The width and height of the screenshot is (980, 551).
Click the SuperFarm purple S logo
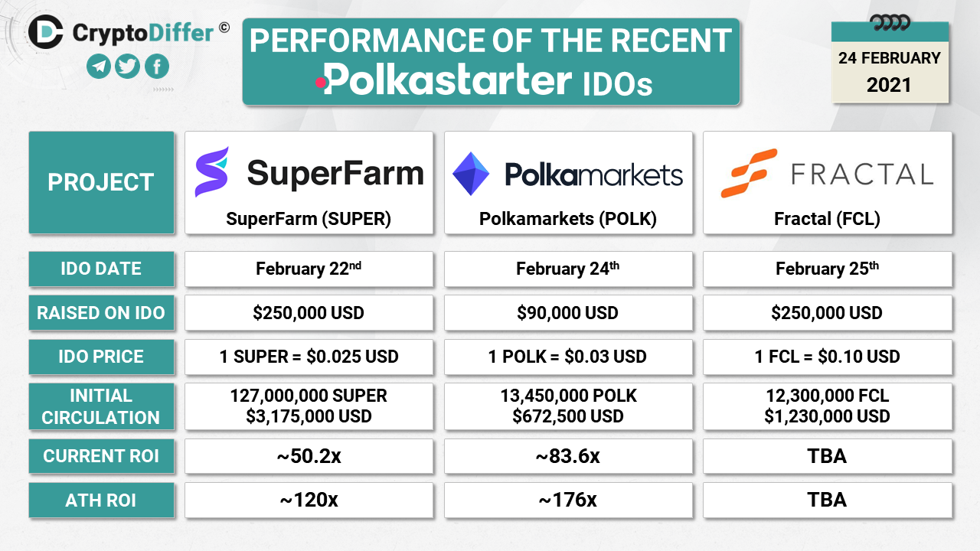point(212,172)
